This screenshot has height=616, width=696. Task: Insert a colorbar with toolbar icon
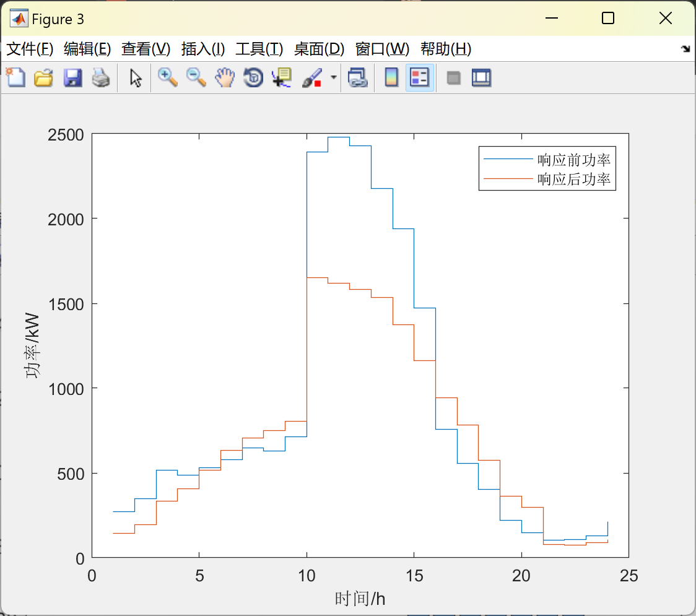(x=391, y=77)
